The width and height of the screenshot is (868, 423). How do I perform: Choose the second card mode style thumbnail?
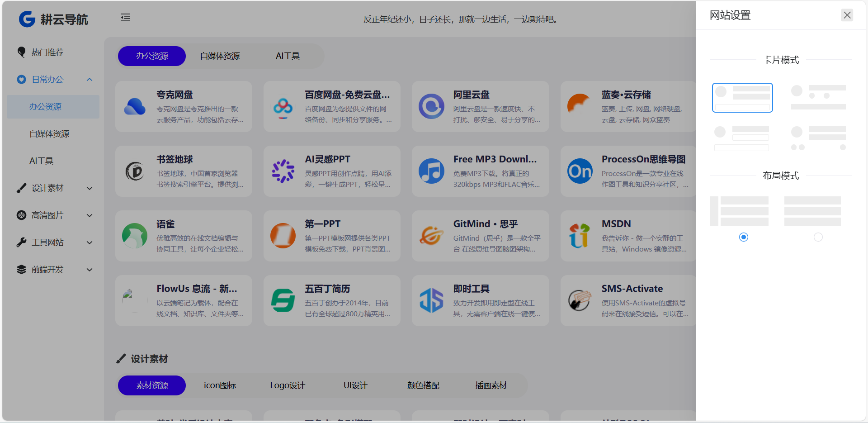pos(818,97)
